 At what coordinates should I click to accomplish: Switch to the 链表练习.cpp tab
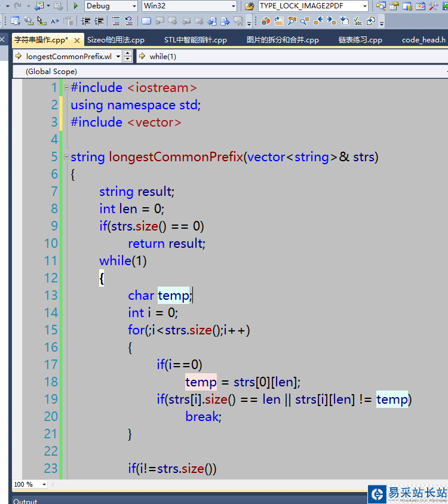click(360, 40)
